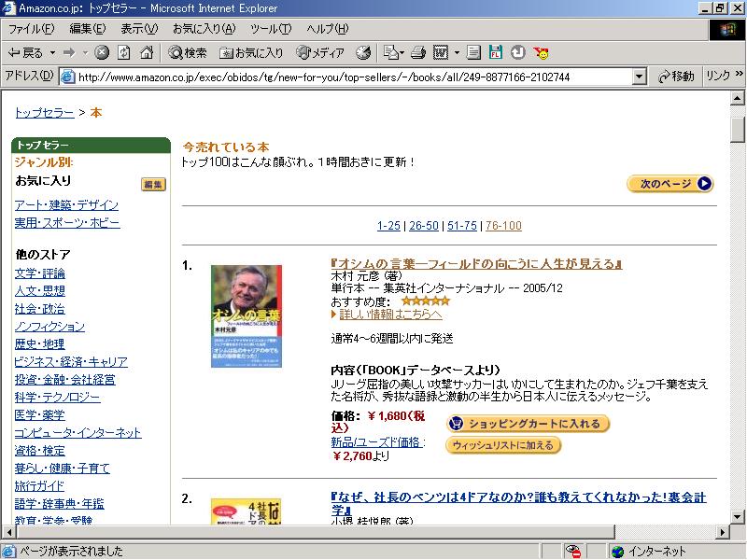Click the address bar URL field
This screenshot has width=747, height=560.
(355, 77)
